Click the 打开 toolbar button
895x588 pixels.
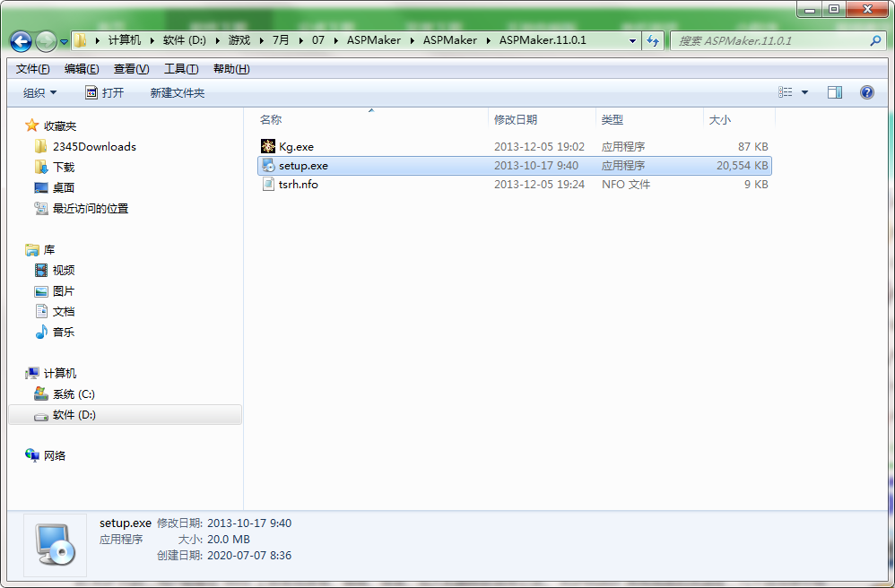[x=104, y=92]
